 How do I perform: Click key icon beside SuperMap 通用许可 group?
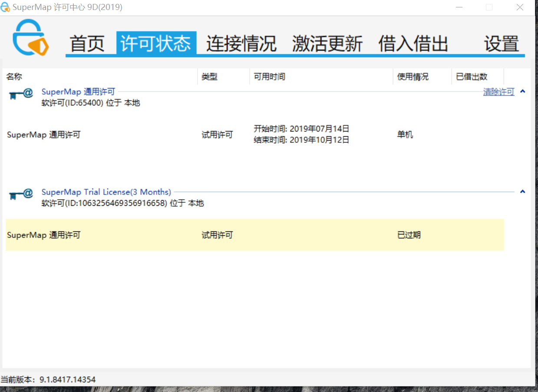coord(21,94)
